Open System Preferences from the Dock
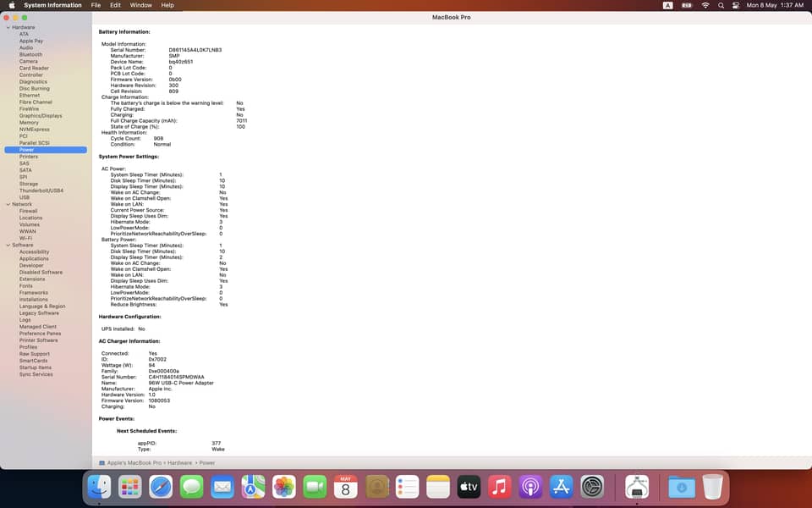This screenshot has width=812, height=508. pos(592,487)
